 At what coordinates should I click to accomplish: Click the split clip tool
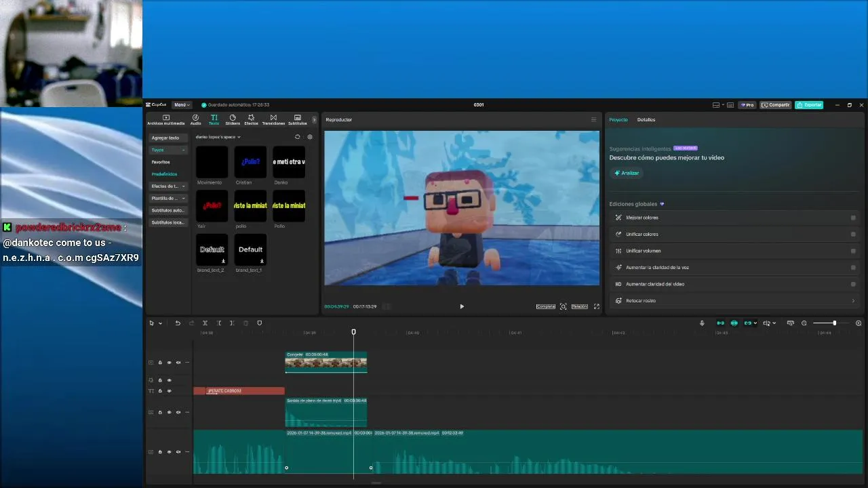(x=205, y=323)
